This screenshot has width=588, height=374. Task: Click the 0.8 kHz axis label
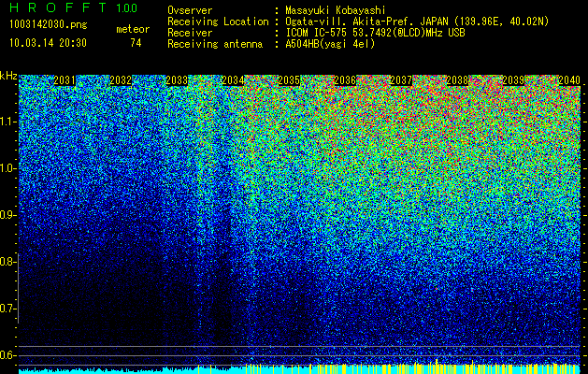click(x=7, y=262)
